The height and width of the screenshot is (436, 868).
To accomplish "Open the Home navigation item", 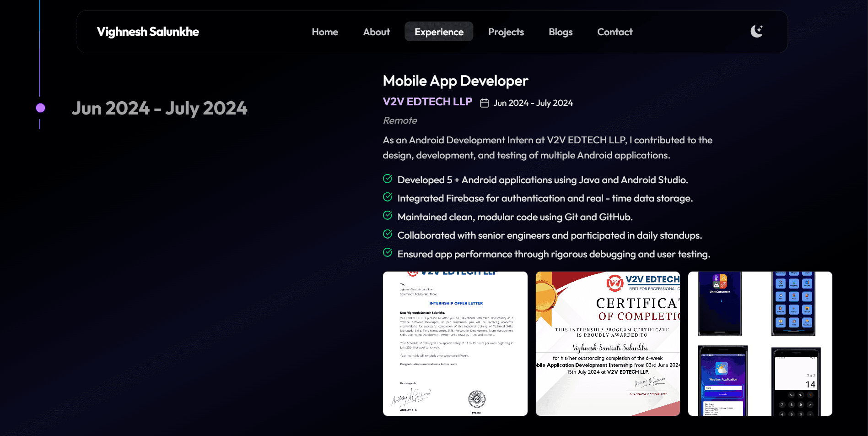I will pos(324,32).
